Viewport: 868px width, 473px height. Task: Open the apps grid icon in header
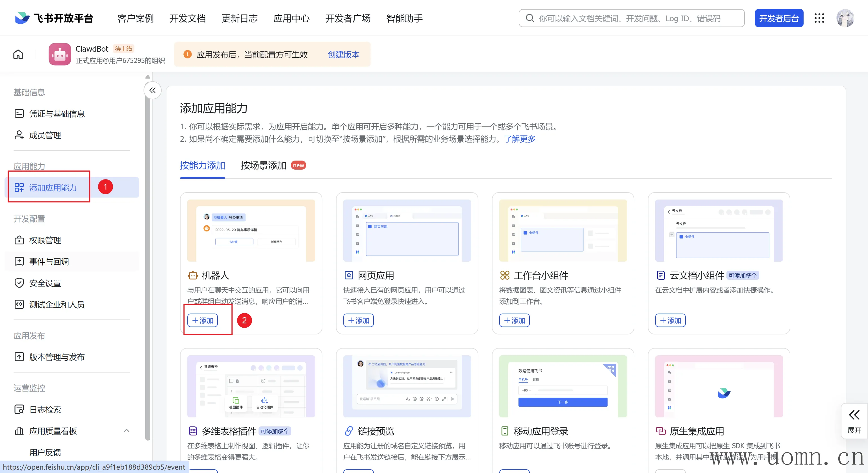point(819,18)
